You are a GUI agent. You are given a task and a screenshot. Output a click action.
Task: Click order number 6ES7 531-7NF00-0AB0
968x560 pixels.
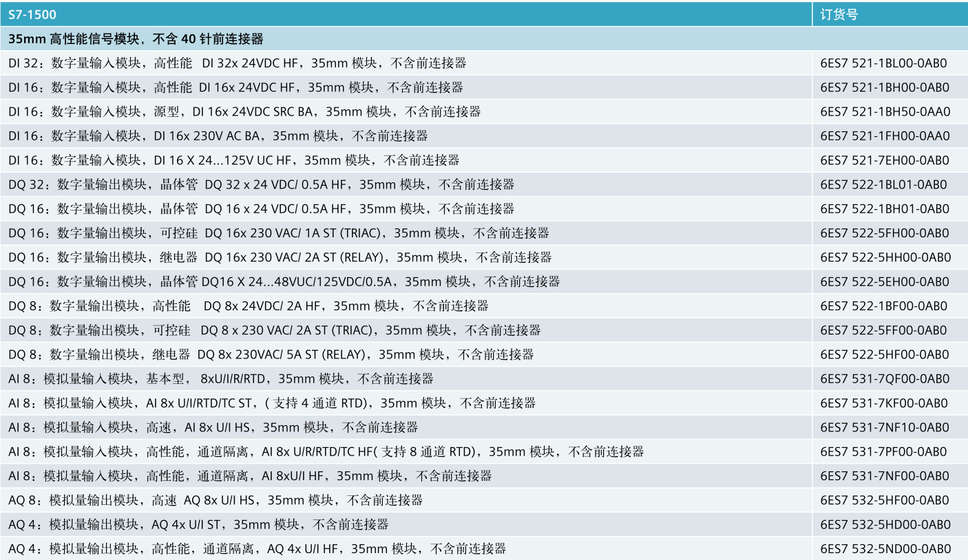tap(885, 476)
